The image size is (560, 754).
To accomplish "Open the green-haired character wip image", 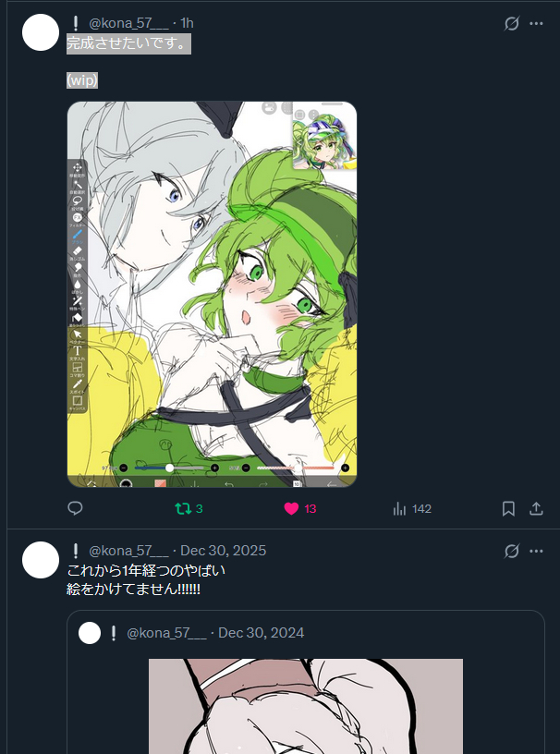I will (212, 294).
